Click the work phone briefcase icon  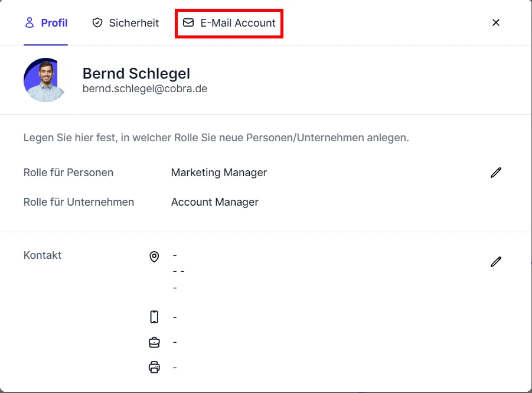pos(154,342)
